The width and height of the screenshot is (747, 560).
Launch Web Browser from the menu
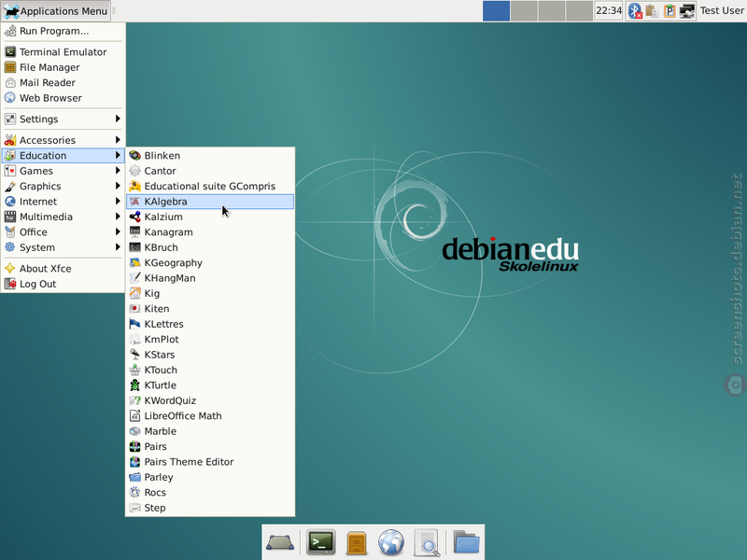click(63, 98)
